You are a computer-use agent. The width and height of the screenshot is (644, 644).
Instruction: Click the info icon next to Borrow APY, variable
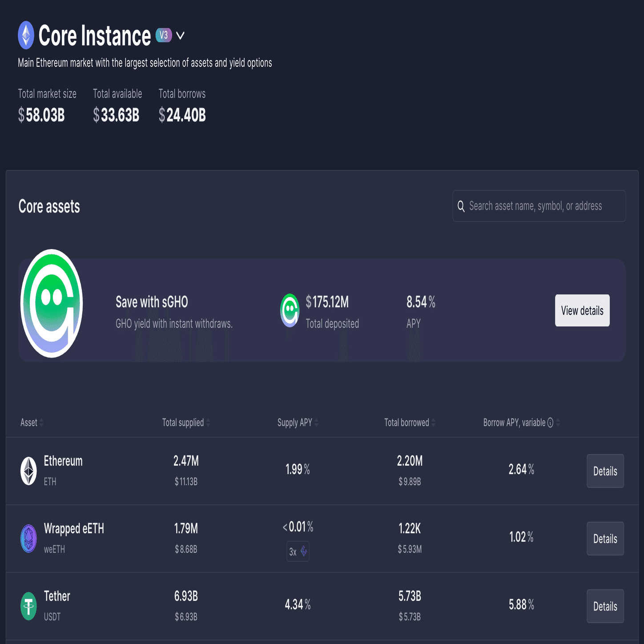pos(550,423)
